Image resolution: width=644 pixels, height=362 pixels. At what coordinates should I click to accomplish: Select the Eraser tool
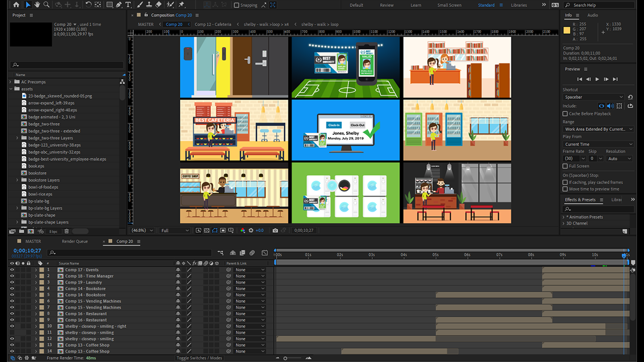point(158,5)
